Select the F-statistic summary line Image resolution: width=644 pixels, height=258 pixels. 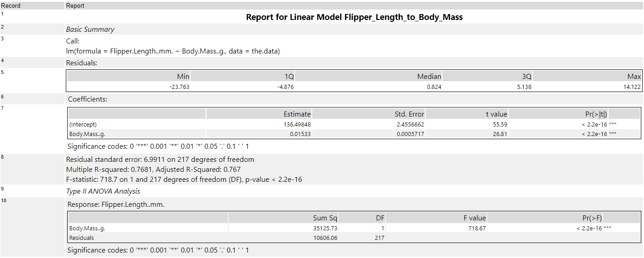click(x=184, y=180)
